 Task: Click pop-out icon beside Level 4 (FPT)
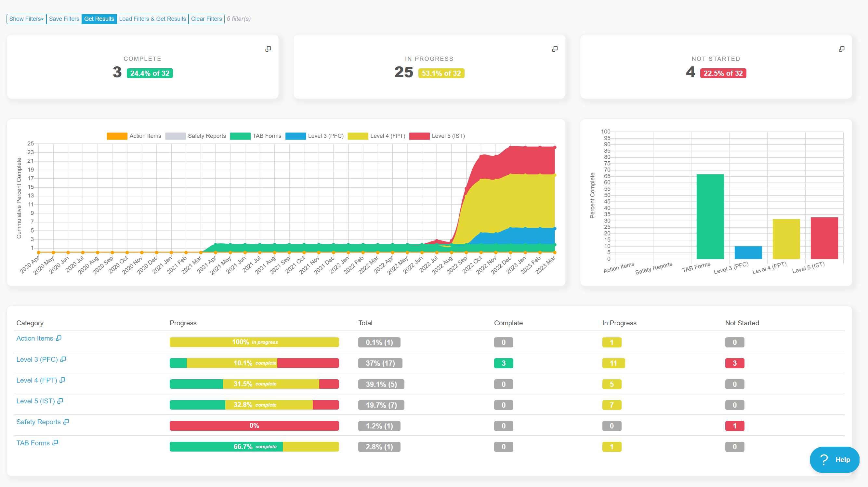coord(62,380)
